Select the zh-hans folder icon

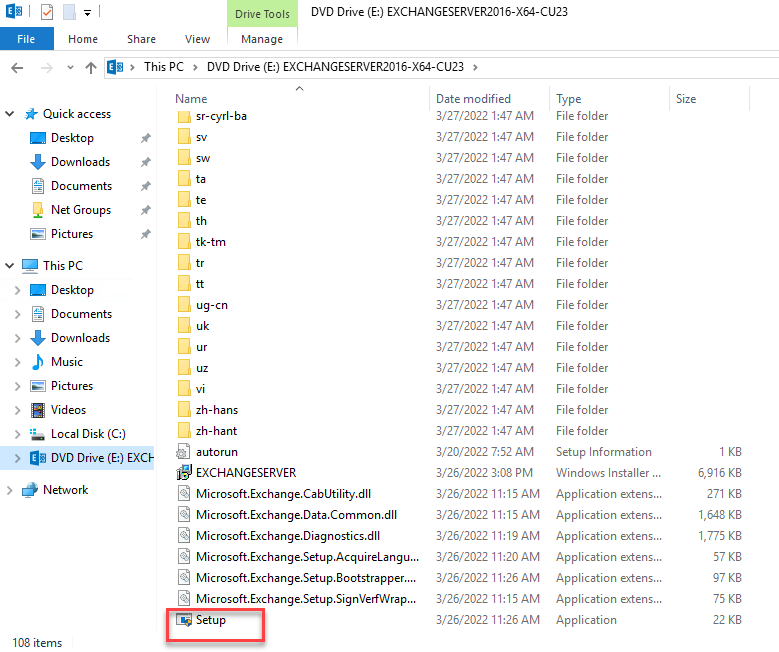coord(184,410)
